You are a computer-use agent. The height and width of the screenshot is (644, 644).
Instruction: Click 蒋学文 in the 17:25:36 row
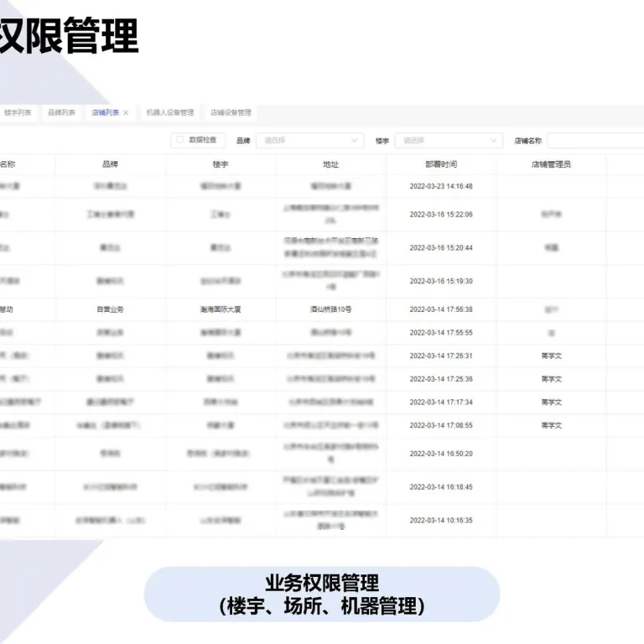[x=551, y=379]
